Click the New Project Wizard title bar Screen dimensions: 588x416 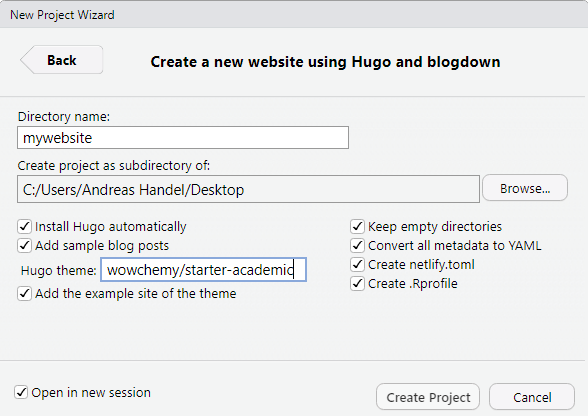click(294, 14)
